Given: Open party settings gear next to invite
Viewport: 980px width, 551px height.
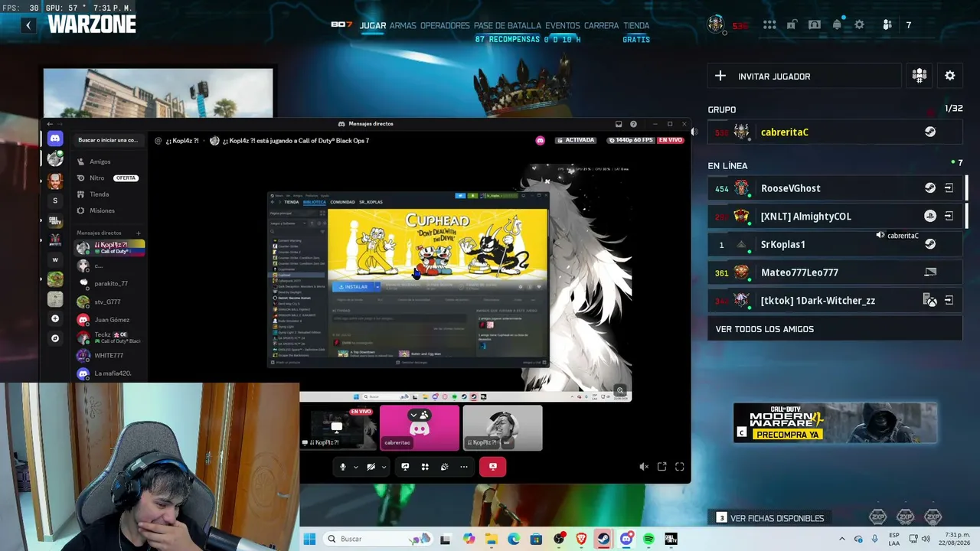Looking at the screenshot, I should 950,76.
